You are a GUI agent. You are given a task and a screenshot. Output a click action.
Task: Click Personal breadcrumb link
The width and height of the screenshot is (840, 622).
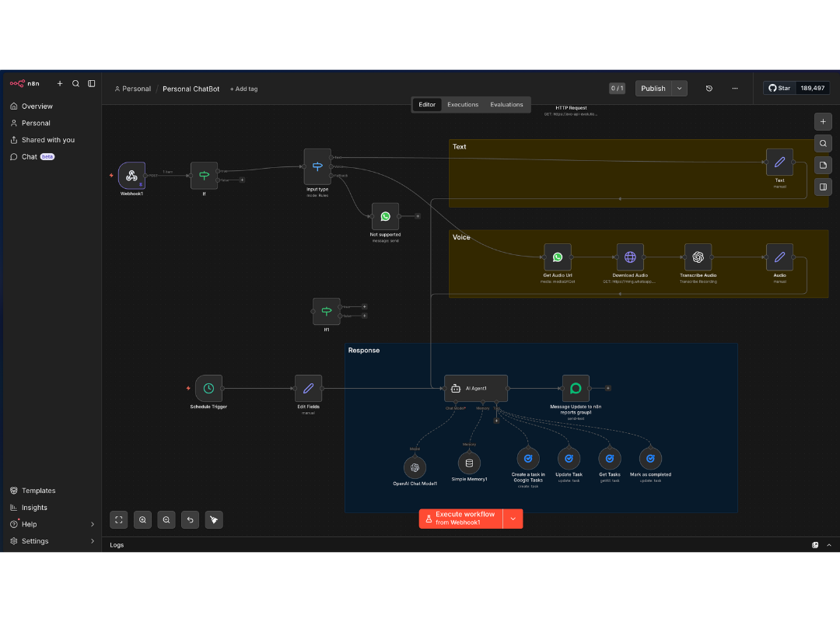click(x=133, y=89)
